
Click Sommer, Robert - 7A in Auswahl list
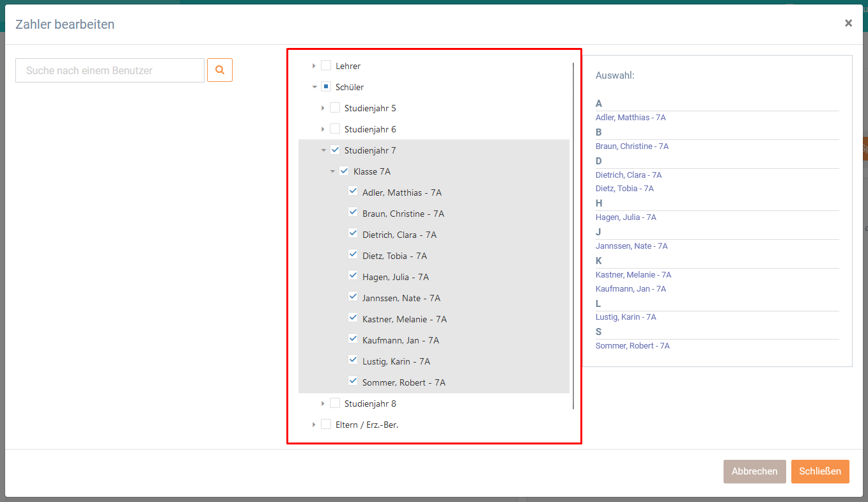point(633,346)
